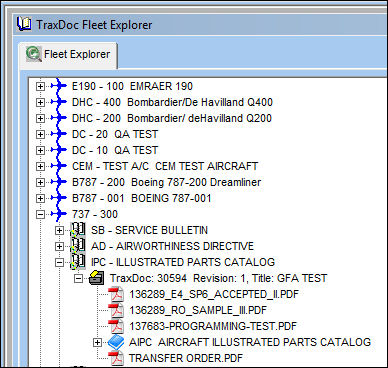
Task: Select DHC - 200 Bombardier/ deHavilland Q200
Action: 172,118
